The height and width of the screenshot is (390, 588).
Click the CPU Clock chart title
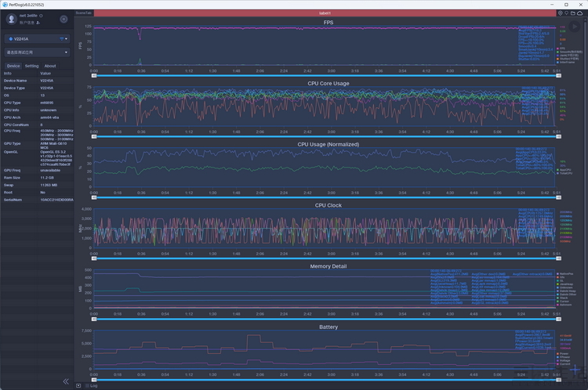pos(328,205)
